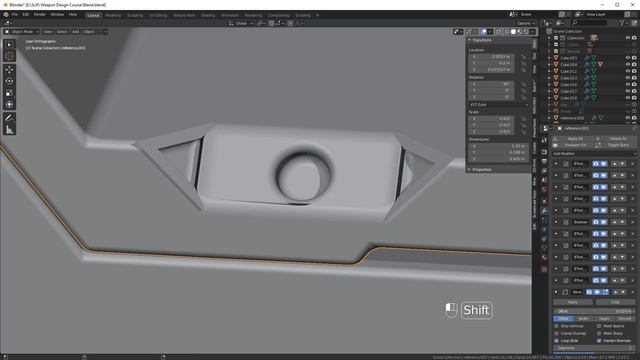Open the Object Mode dropdown

[x=22, y=31]
